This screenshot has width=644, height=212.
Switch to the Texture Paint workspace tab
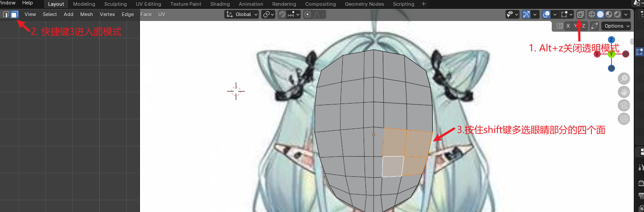point(186,4)
